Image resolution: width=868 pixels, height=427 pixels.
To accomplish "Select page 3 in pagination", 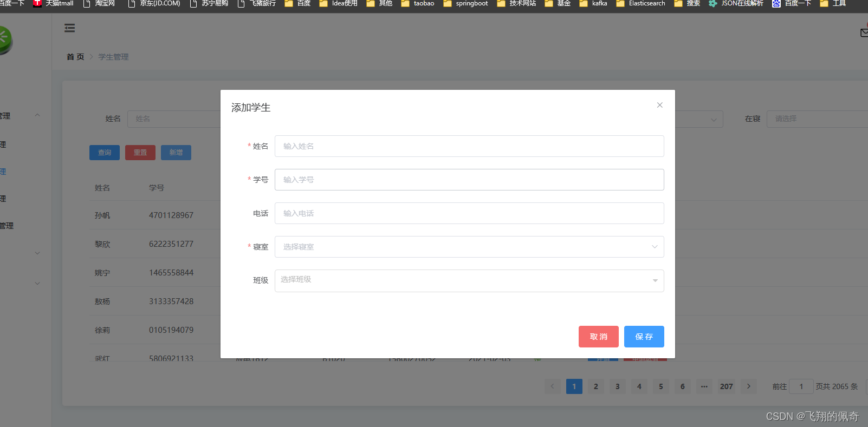I will [618, 386].
